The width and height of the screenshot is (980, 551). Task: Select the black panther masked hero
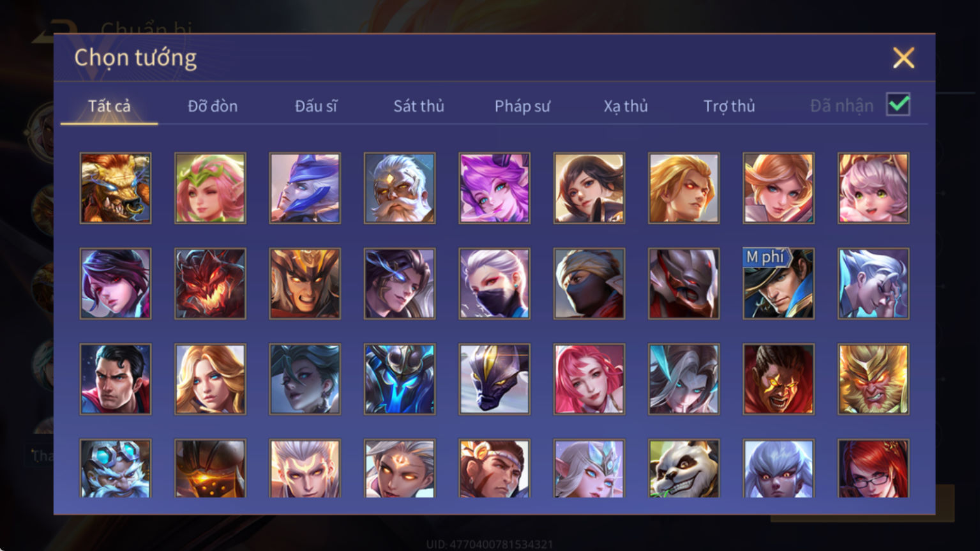494,379
